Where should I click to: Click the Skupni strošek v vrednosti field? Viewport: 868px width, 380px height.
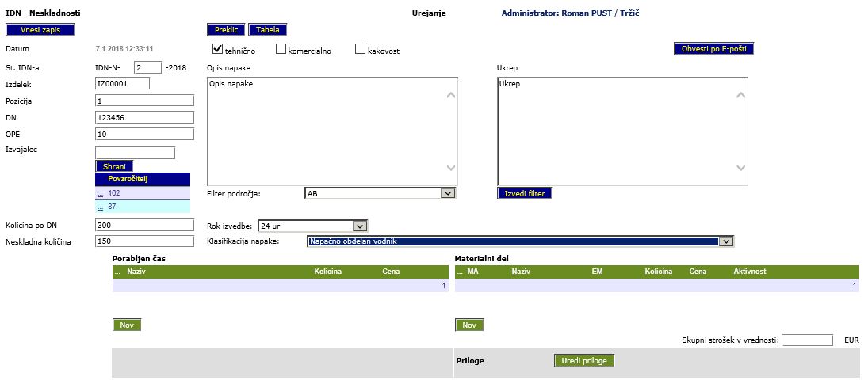[807, 340]
